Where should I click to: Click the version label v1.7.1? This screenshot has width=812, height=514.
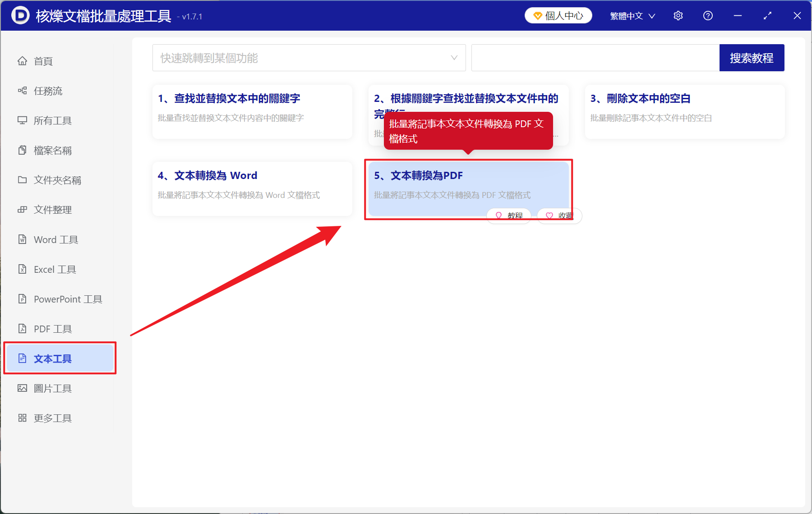click(190, 17)
